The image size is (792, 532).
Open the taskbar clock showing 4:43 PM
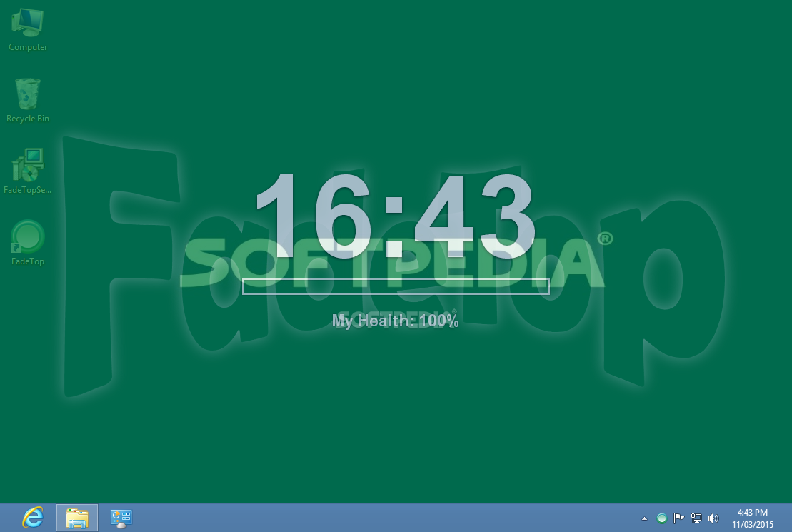coord(753,513)
